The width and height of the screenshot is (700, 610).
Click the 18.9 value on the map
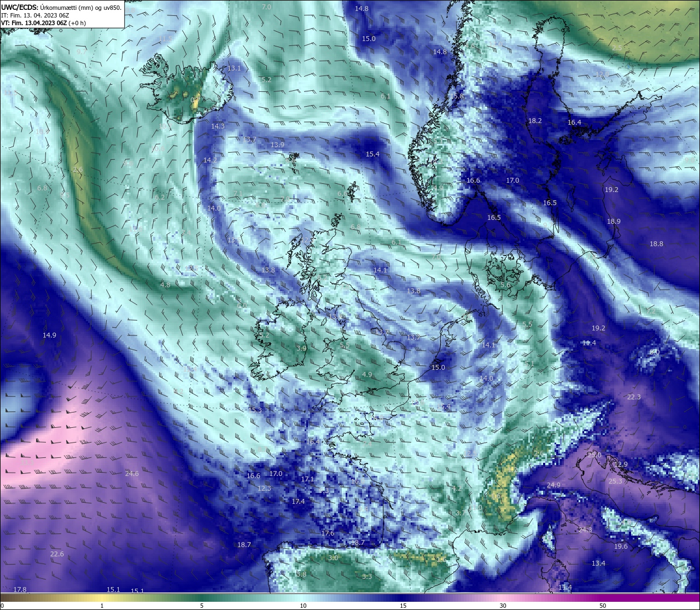tap(614, 221)
